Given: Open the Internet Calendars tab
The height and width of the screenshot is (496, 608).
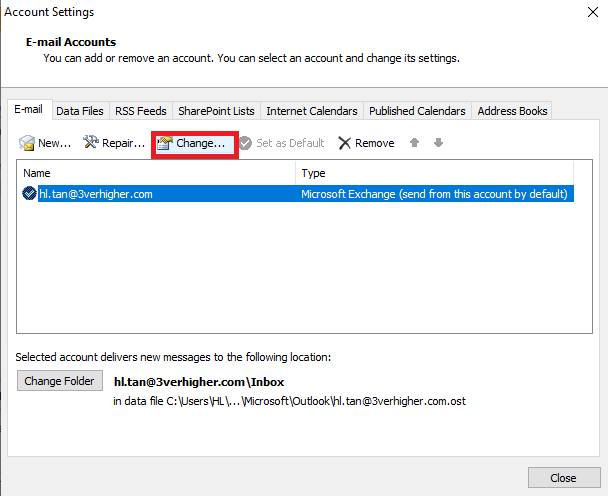Looking at the screenshot, I should [312, 111].
